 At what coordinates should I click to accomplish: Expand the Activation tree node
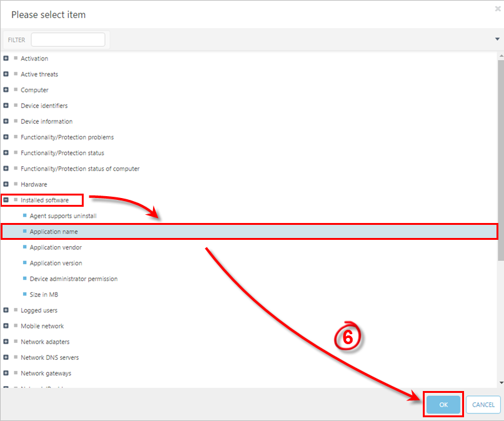(x=6, y=59)
